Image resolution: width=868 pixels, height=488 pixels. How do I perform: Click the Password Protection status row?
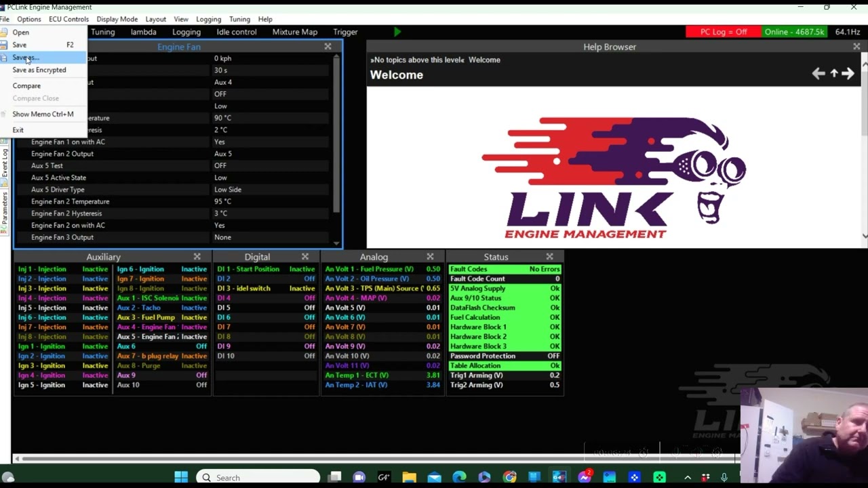(x=505, y=356)
